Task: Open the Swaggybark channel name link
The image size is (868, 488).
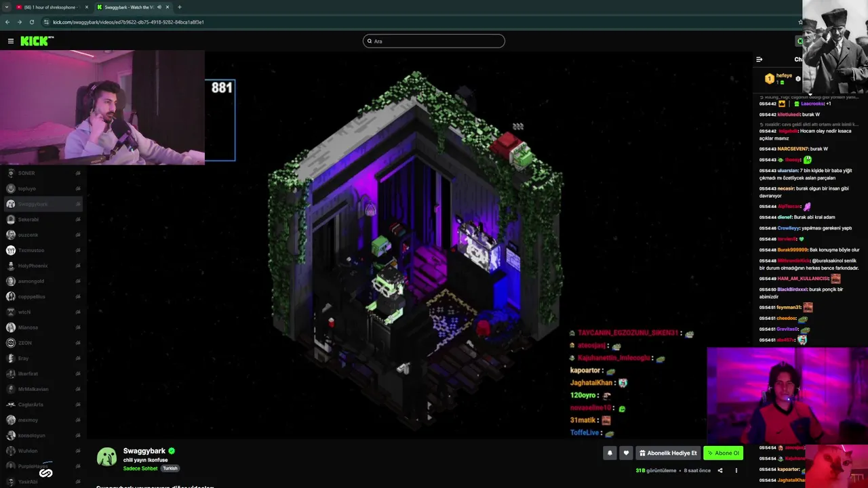Action: 144,451
